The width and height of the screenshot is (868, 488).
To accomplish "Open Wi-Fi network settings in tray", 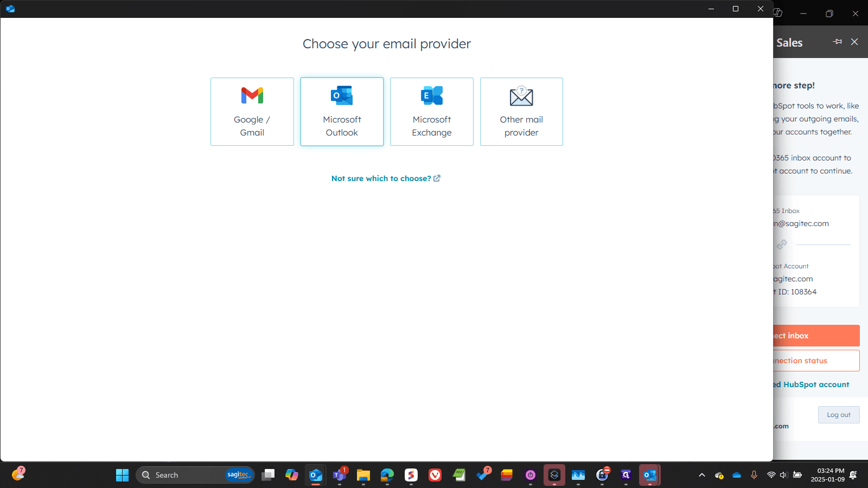I will coord(771,475).
